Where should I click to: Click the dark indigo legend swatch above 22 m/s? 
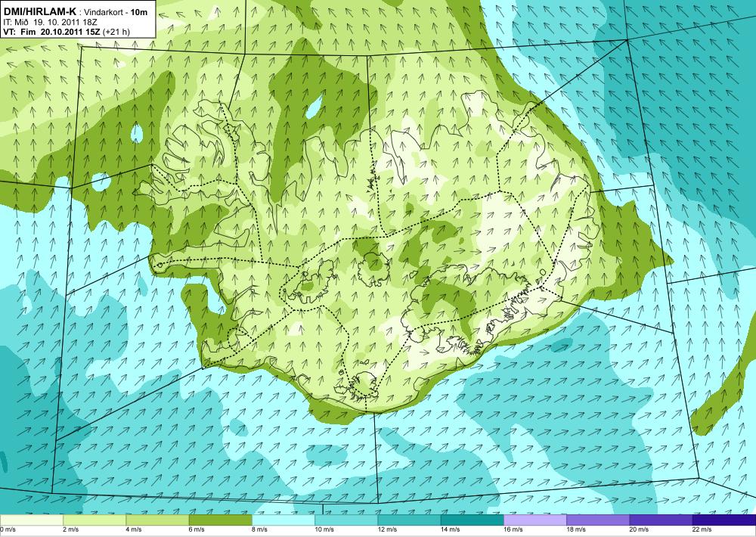tap(724, 520)
